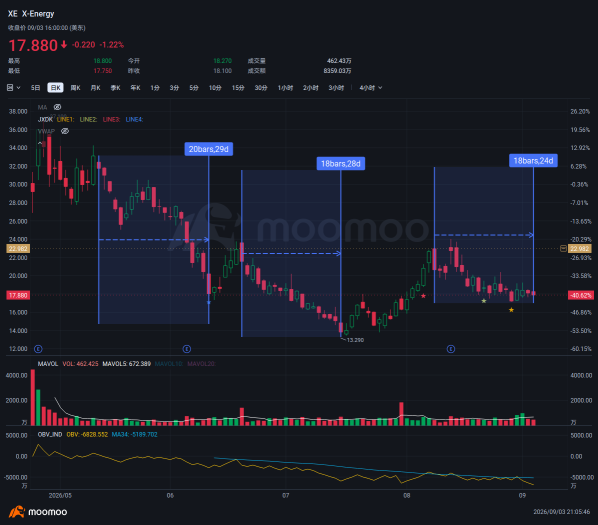This screenshot has height=525, width=598.
Task: Click the MAVOL5 value 672.389
Action: pos(127,364)
